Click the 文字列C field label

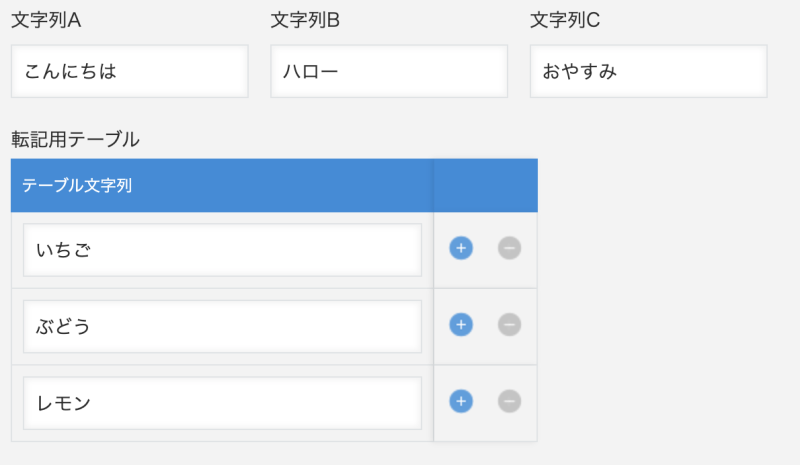coord(565,20)
